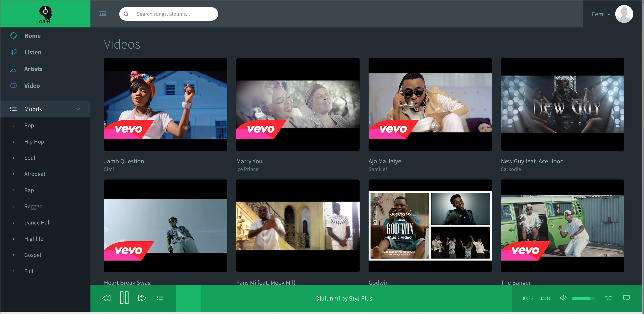This screenshot has height=314, width=644.
Task: Expand the Pop mood chevron
Action: point(14,125)
